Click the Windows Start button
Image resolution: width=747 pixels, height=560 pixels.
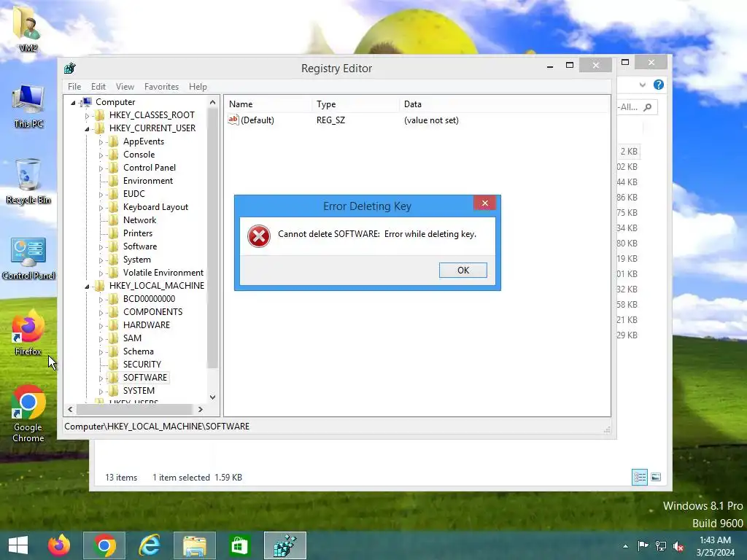(x=18, y=545)
